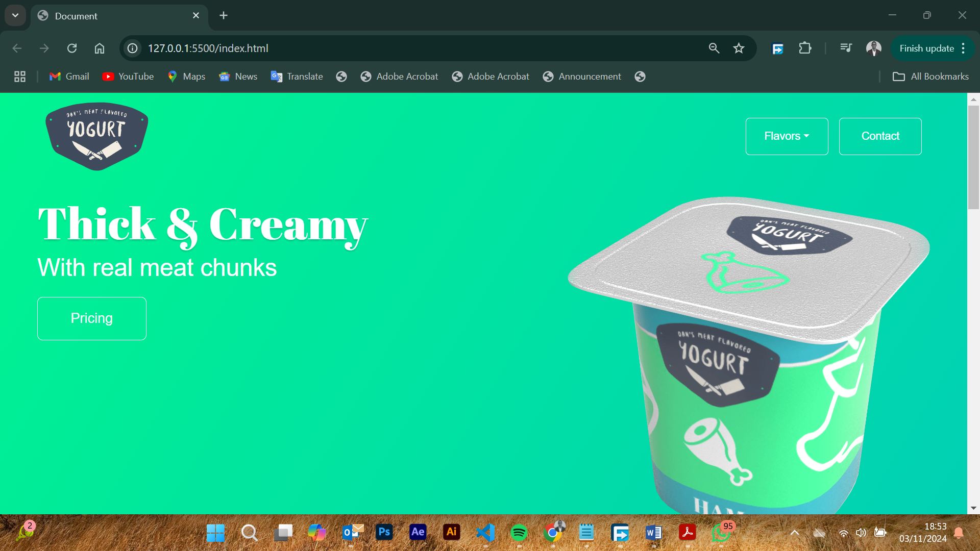View site information icon in address bar
The image size is (980, 551).
133,48
